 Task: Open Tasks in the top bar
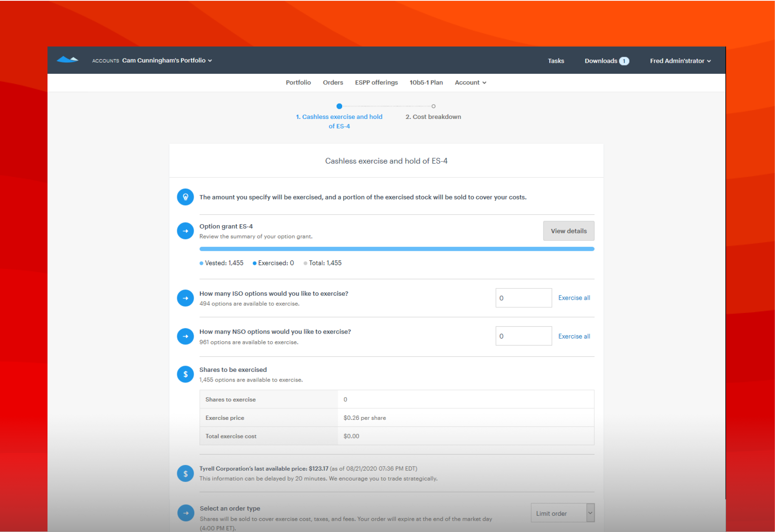coord(556,61)
